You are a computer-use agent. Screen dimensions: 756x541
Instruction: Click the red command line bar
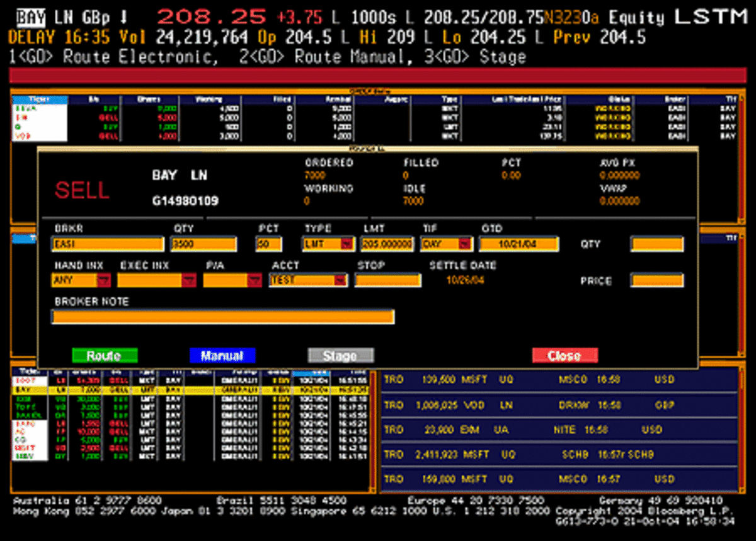(x=378, y=76)
